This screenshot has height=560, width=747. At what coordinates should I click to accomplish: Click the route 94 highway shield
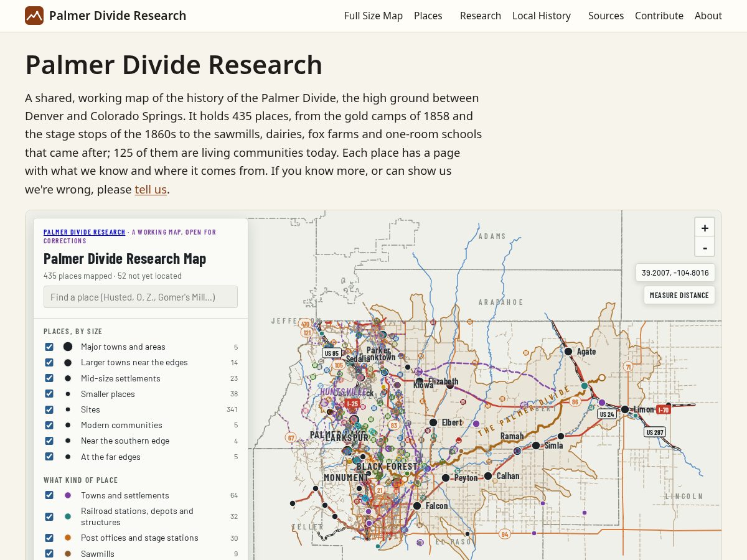tap(505, 534)
